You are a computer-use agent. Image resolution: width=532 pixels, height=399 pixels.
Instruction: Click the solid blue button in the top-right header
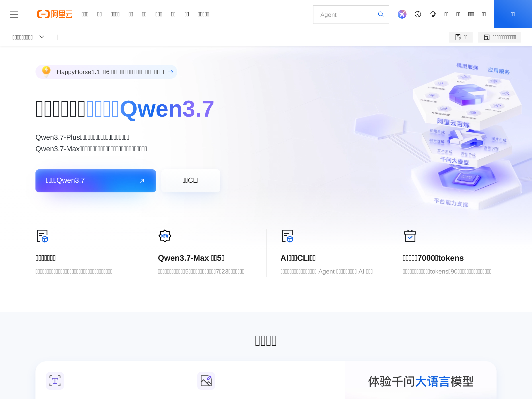(513, 14)
